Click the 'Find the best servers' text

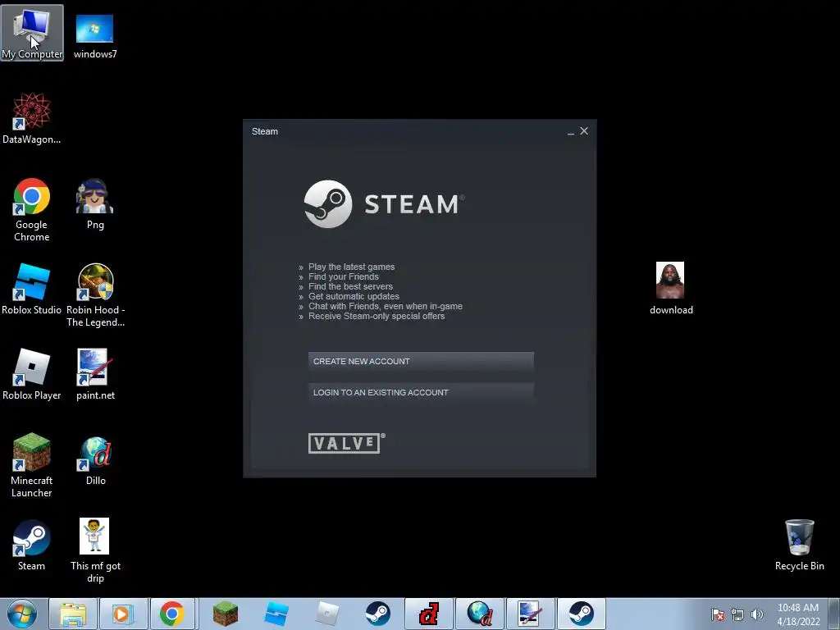(350, 286)
